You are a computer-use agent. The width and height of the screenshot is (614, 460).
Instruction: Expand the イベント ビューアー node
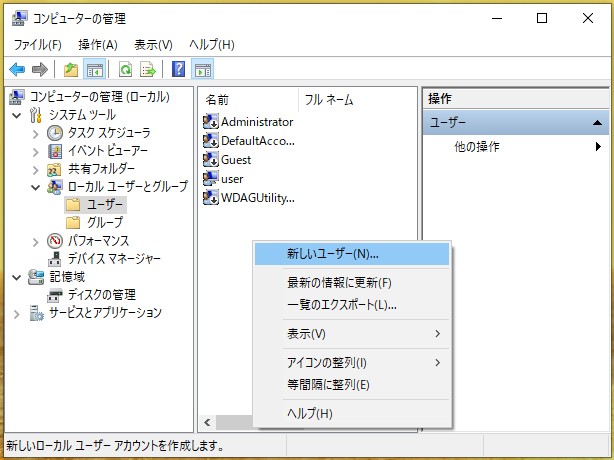click(x=36, y=152)
